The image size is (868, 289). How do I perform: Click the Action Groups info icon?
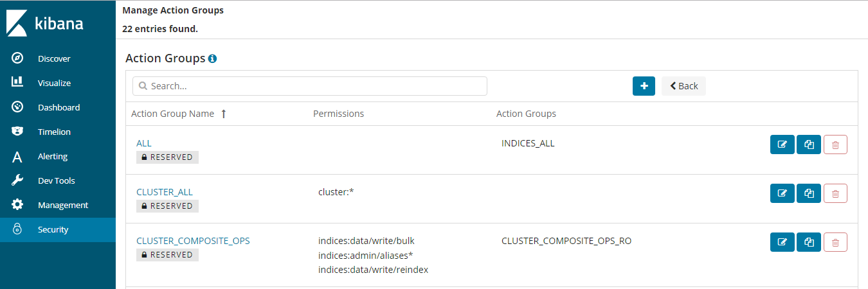point(213,58)
